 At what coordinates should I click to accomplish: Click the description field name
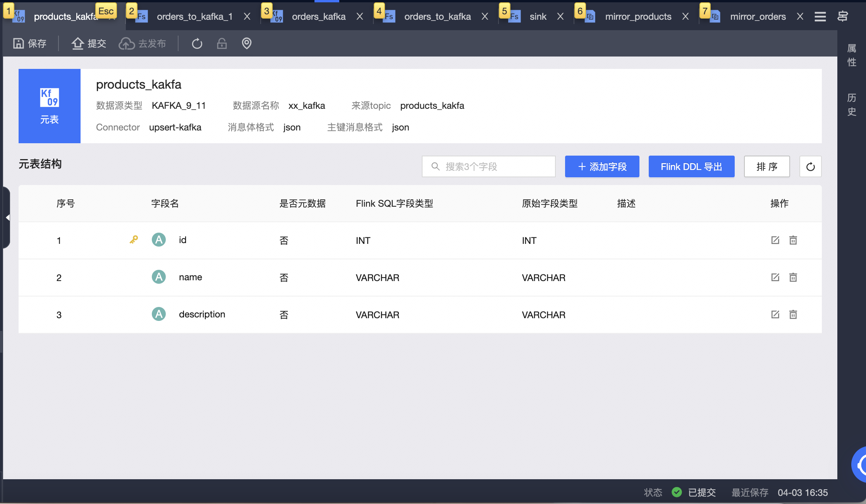202,314
